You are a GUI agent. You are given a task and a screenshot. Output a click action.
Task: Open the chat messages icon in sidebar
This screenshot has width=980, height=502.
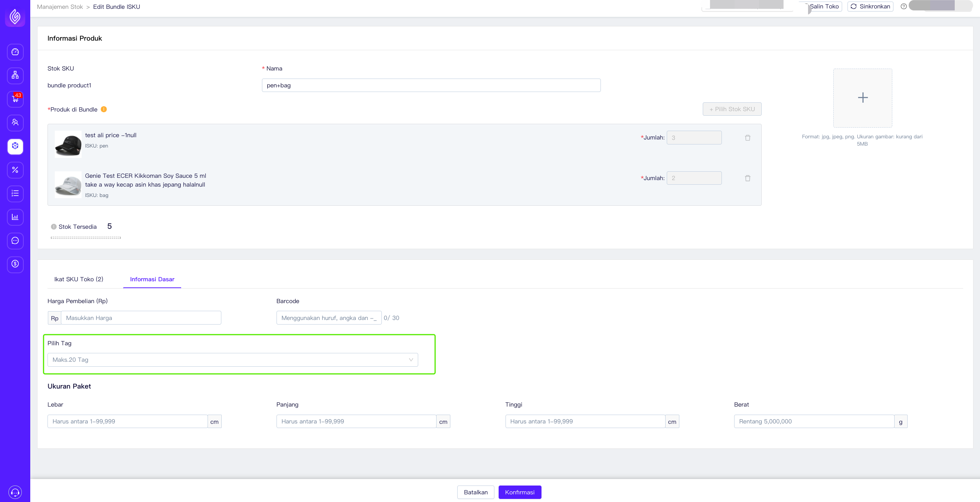[15, 241]
